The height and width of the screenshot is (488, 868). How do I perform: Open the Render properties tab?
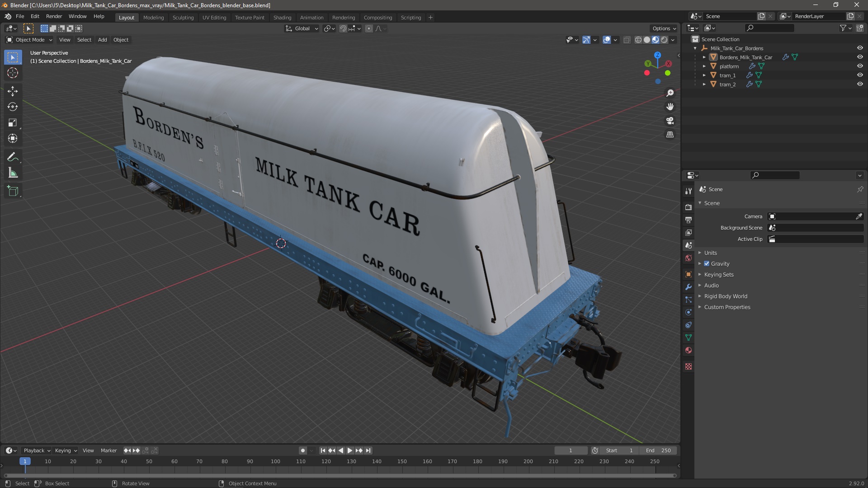(x=689, y=207)
